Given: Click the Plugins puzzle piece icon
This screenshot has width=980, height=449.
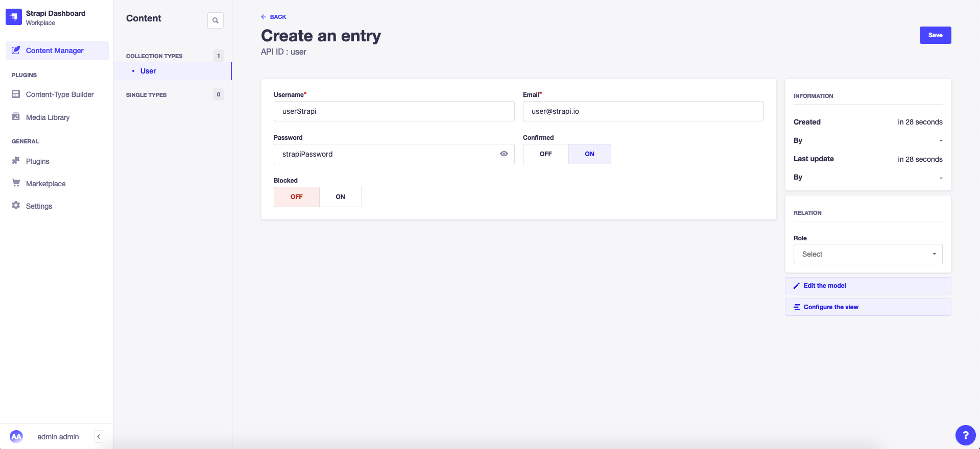Looking at the screenshot, I should (x=16, y=161).
